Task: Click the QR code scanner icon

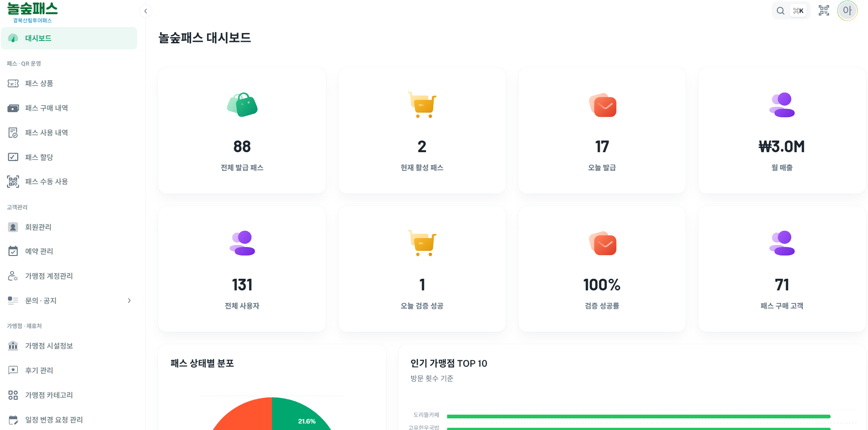Action: 824,11
